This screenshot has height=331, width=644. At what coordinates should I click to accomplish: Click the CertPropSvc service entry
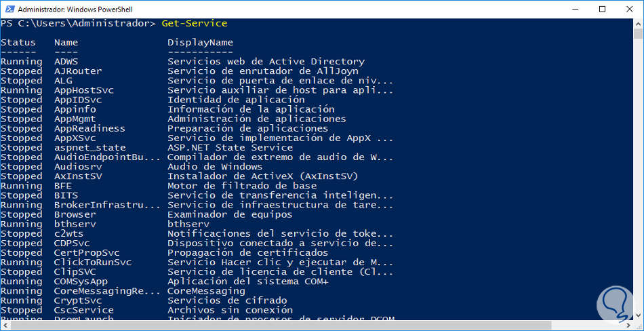pyautogui.click(x=83, y=252)
